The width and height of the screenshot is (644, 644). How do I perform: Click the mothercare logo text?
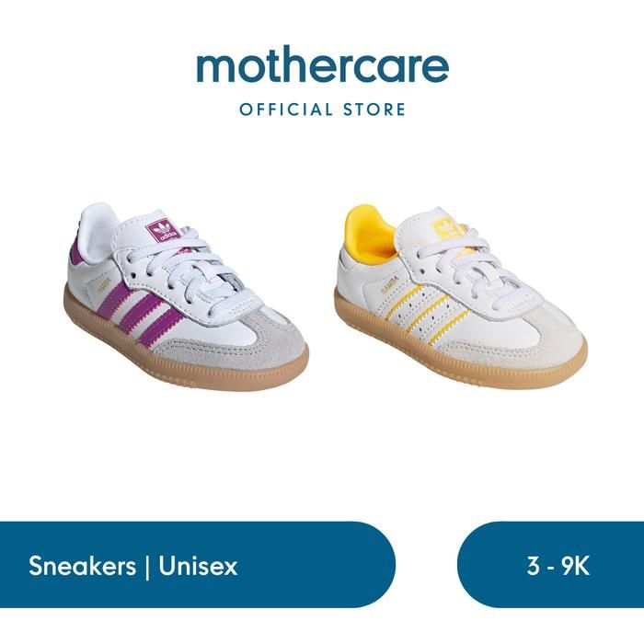[322, 65]
